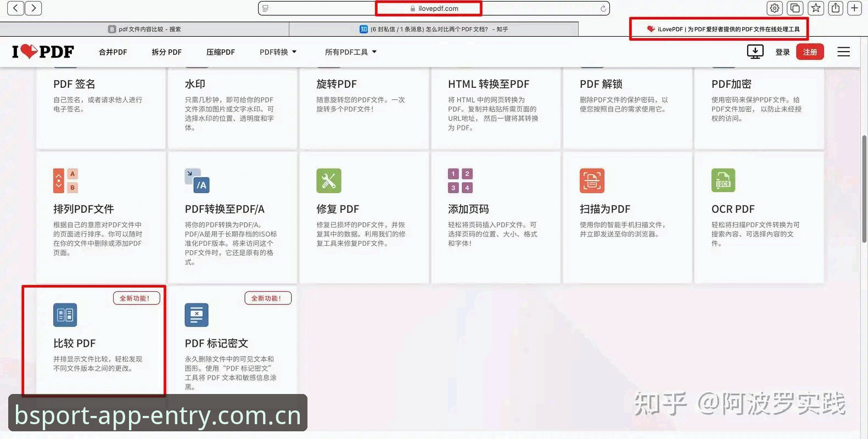Switch to the 知乎 browser tab
868x439 pixels.
434,29
